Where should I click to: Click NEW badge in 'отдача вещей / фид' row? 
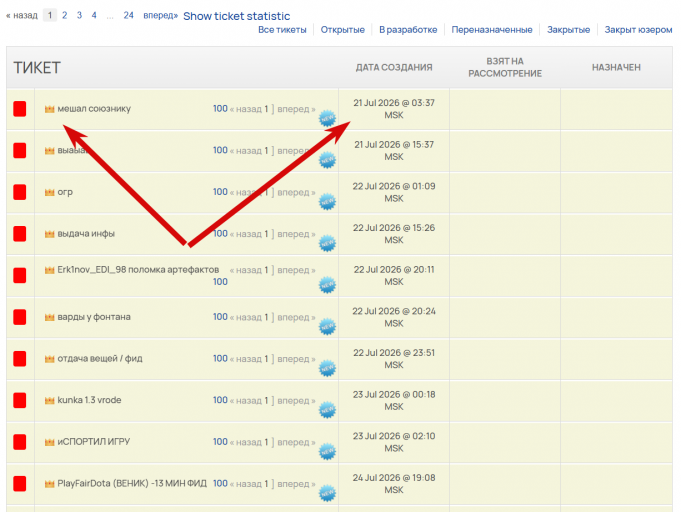tap(327, 368)
